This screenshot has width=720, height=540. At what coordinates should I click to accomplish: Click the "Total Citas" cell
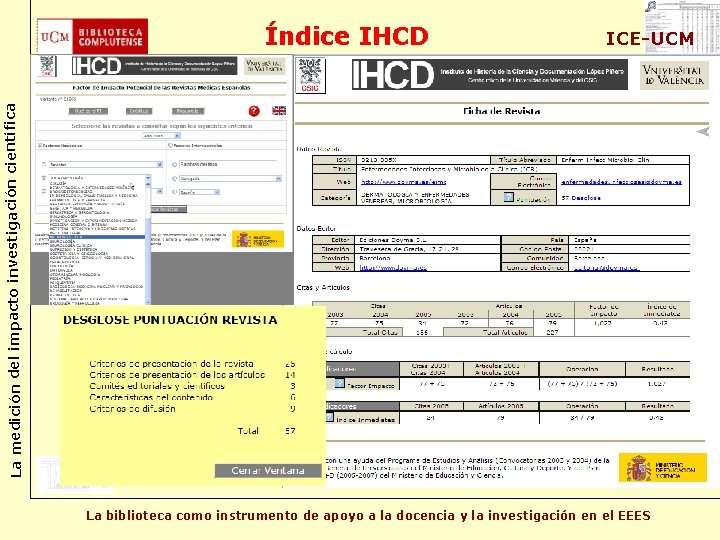(x=380, y=332)
